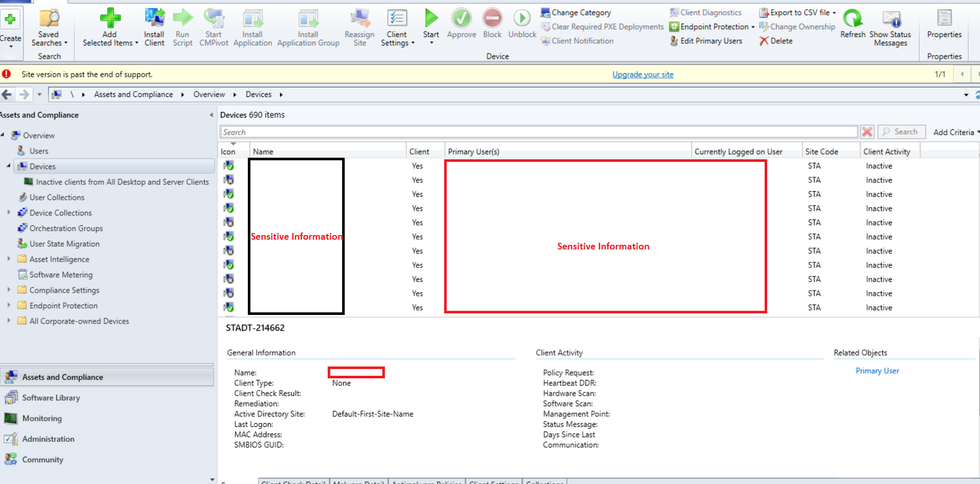Open the Primary User link

pos(876,371)
